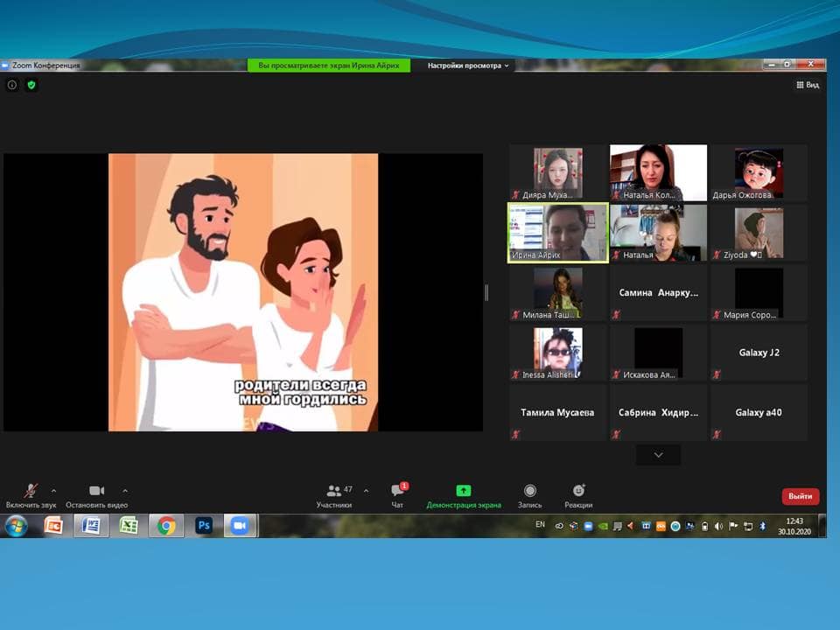Select Galaxy a40 participant tile
Screen dimensions: 840x630
click(759, 412)
